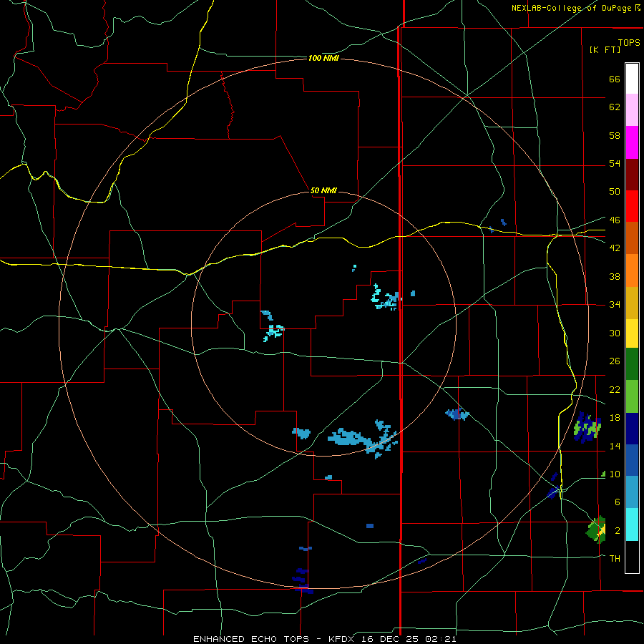644x644 pixels.
Task: Click the 'KFDX' radar site identifier
Action: tap(342, 639)
